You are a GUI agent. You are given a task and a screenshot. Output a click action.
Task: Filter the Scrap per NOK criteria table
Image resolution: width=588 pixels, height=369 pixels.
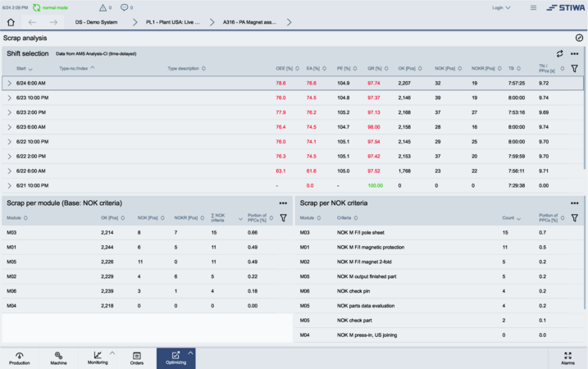(574, 218)
